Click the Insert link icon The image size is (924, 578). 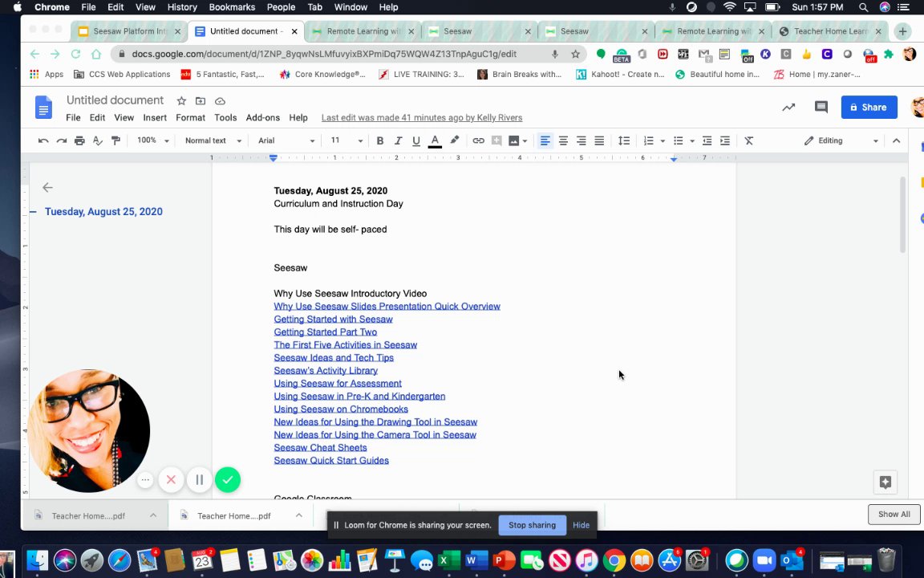479,140
